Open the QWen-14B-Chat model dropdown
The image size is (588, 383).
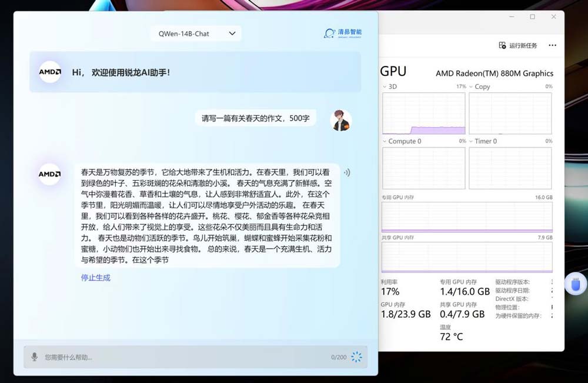coord(196,34)
